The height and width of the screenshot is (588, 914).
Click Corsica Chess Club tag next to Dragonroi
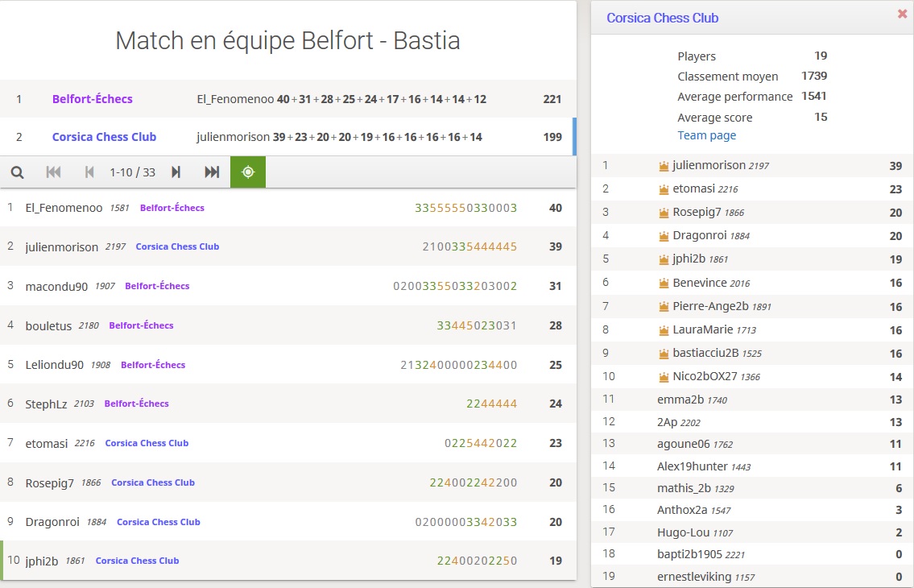[x=159, y=521]
